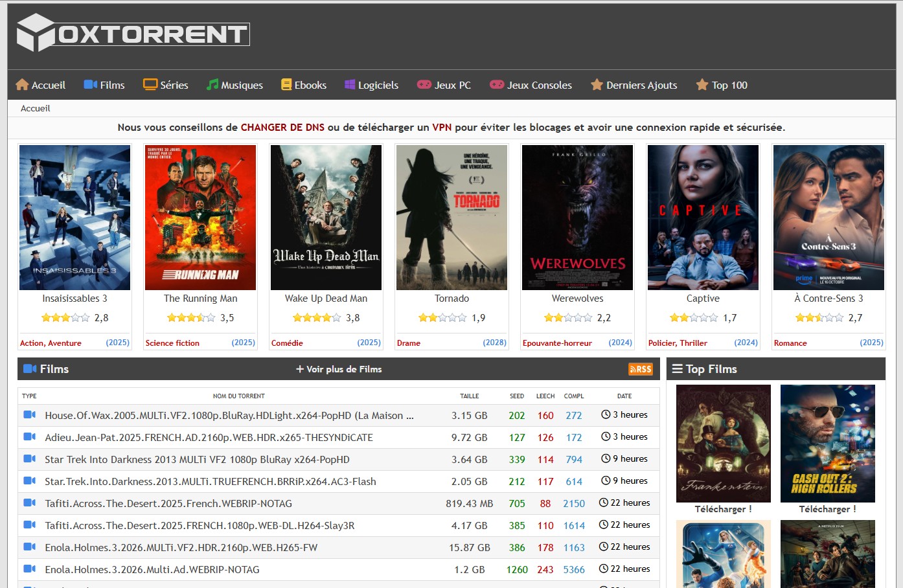Click camera icon beside House.Of.Wax torrent
The height and width of the screenshot is (588, 903).
pos(30,414)
